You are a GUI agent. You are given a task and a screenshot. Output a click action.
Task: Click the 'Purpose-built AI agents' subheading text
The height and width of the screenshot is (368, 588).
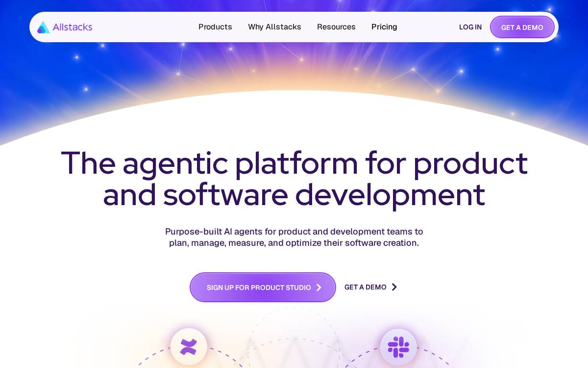point(294,237)
